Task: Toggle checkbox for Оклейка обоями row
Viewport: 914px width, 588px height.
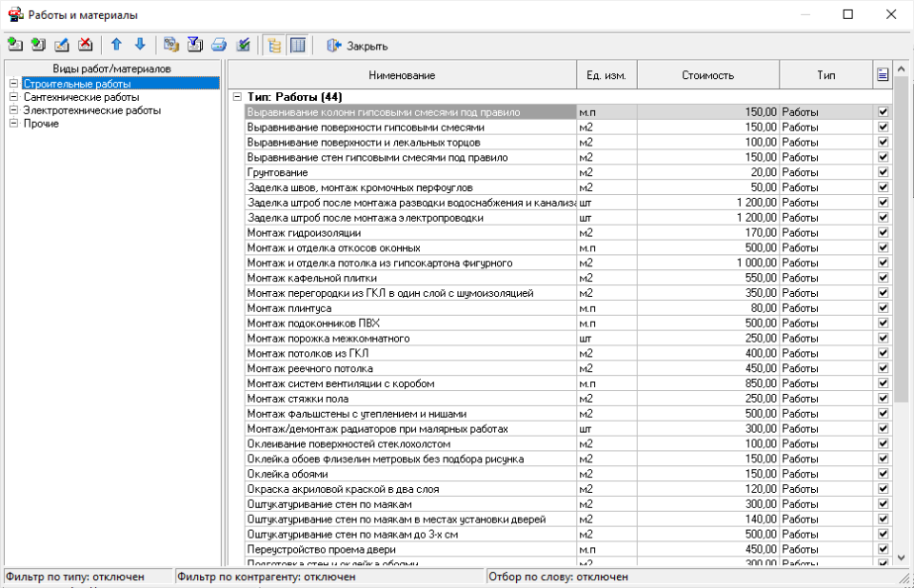Action: [883, 474]
